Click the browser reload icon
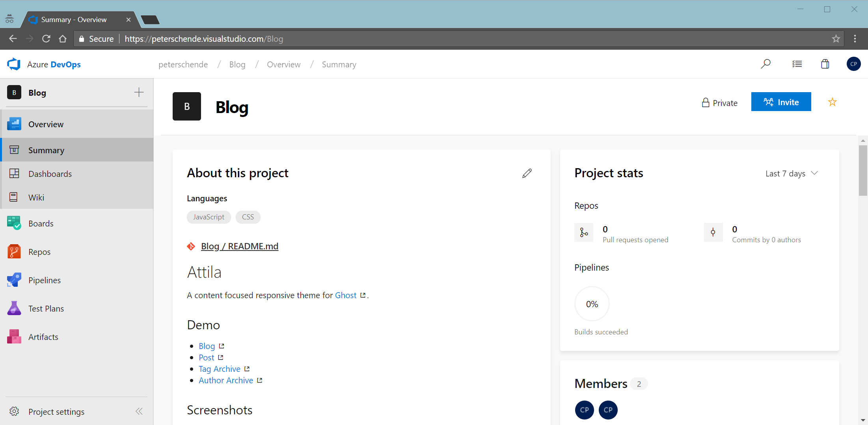Screen dimensions: 868x425 click(46, 39)
